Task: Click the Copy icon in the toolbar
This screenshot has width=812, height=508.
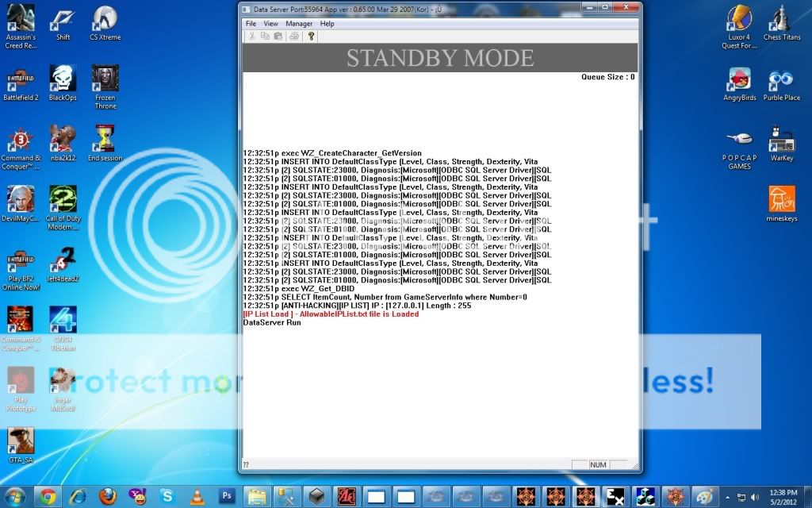Action: click(x=266, y=37)
